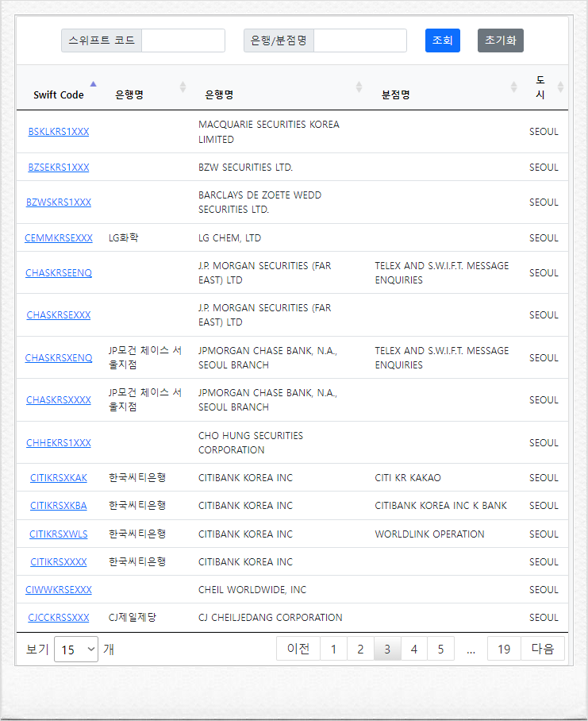Go to page 1

[333, 649]
